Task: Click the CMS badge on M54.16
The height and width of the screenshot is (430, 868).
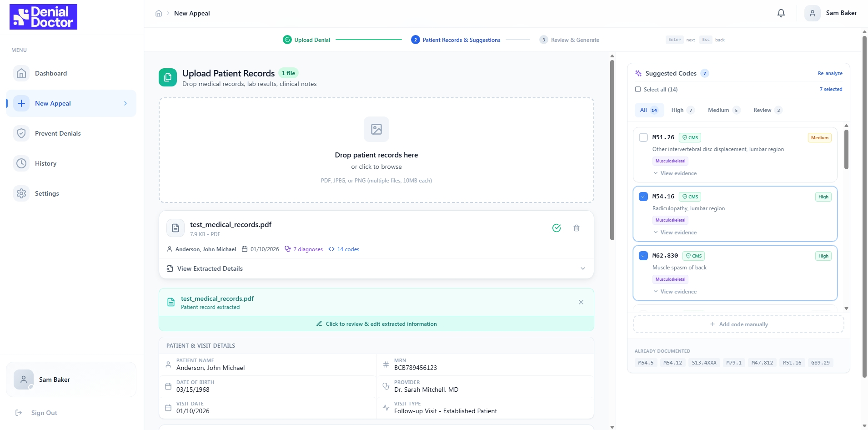Action: [x=690, y=197]
